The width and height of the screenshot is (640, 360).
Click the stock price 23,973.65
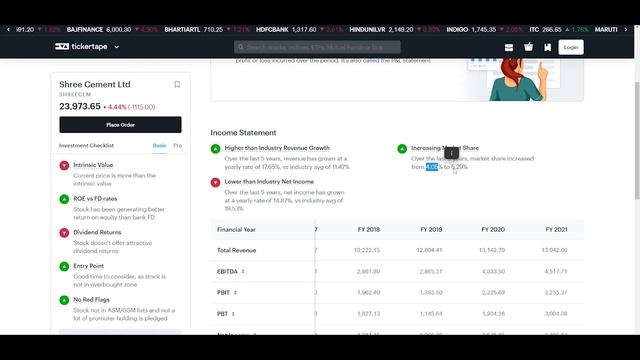[x=80, y=106]
